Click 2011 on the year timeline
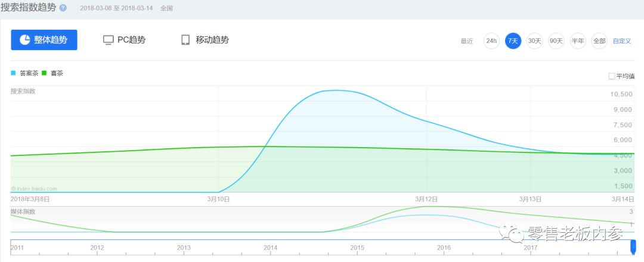Image resolution: width=644 pixels, height=262 pixels. pos(17,248)
